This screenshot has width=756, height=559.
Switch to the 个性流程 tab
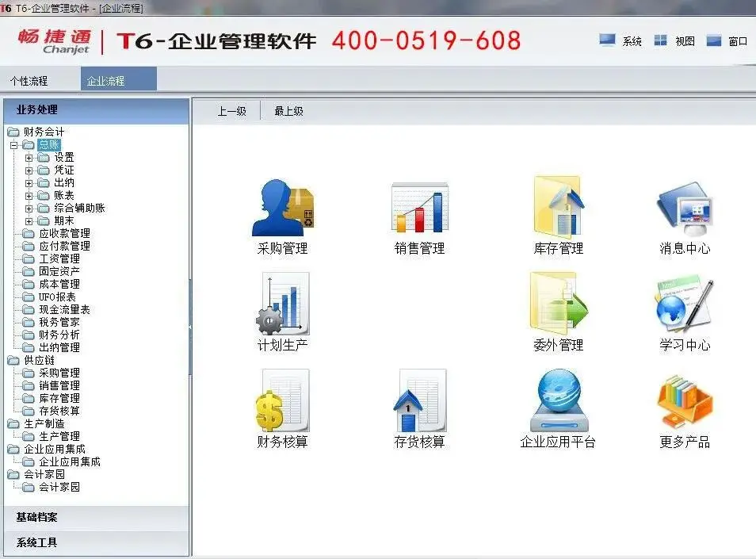(29, 79)
